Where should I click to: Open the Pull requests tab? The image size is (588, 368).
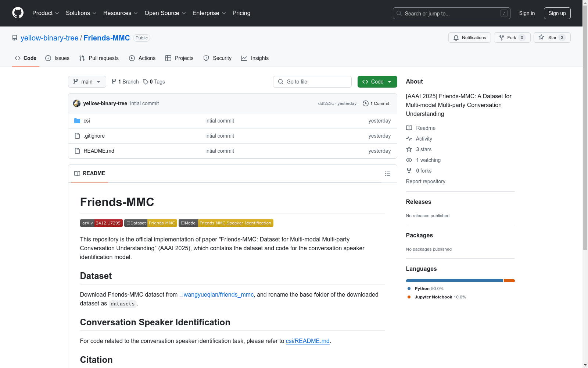point(99,58)
